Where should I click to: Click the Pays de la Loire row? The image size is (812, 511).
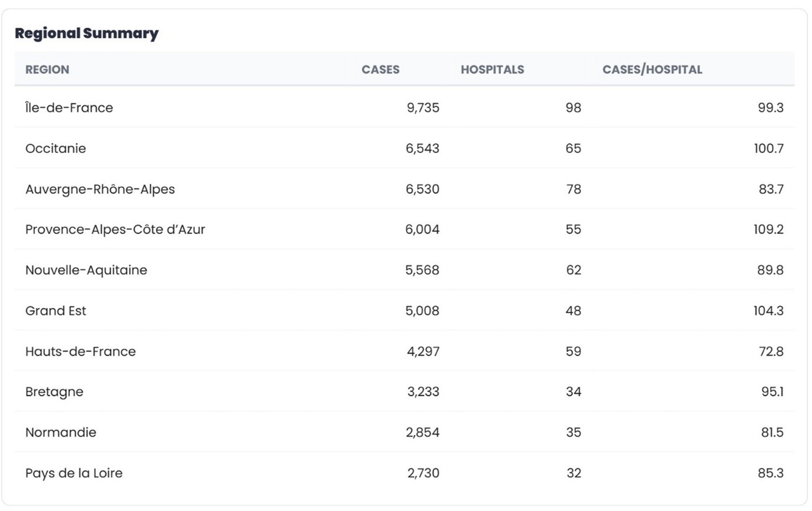[x=74, y=473]
